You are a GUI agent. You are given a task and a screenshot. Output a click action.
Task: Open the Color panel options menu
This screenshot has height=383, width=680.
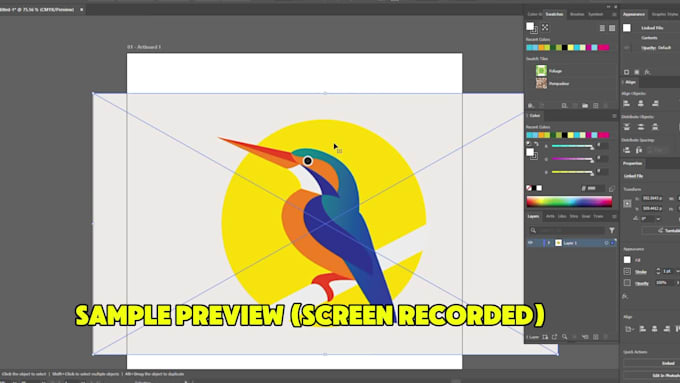[614, 116]
